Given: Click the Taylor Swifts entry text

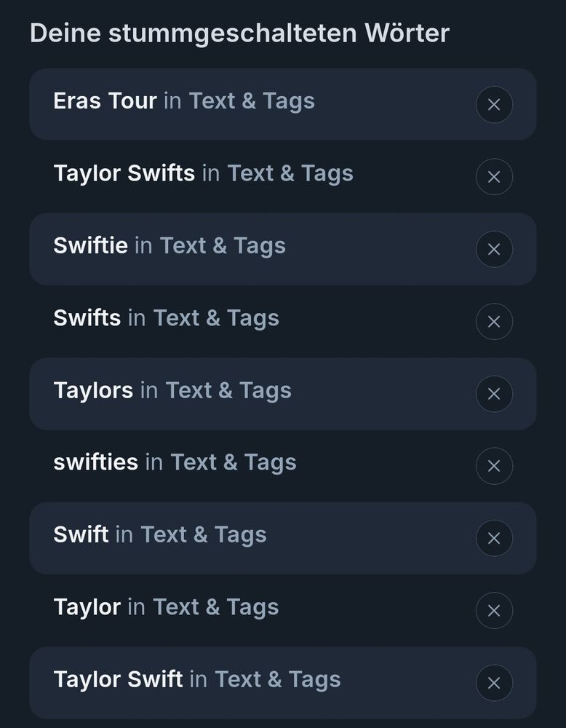Looking at the screenshot, I should [x=124, y=174].
